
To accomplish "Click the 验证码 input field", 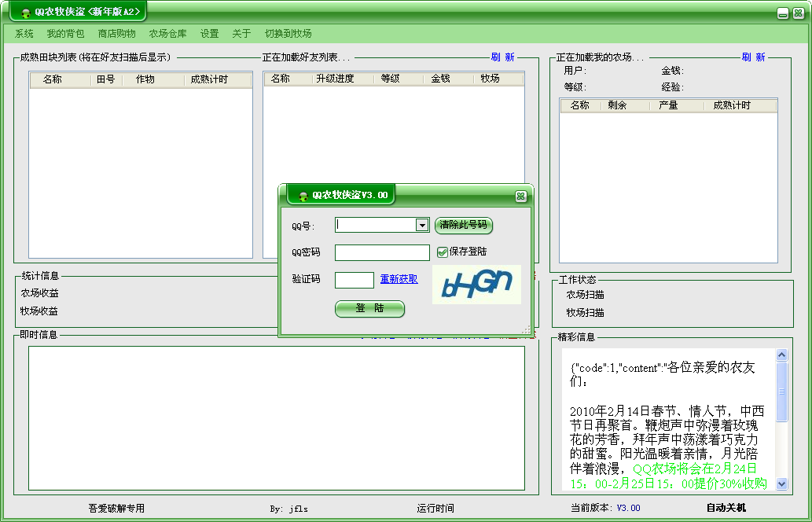I will 355,280.
